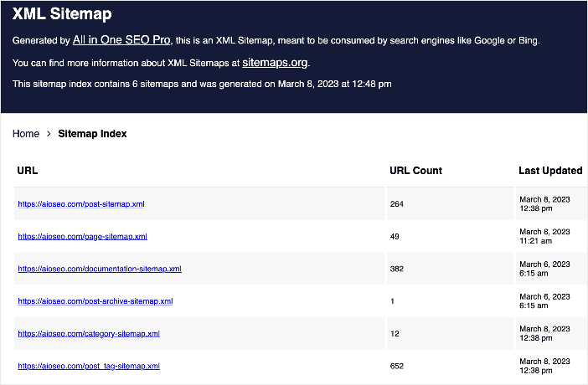588x385 pixels.
Task: Open the All in One SEO Pro link
Action: click(121, 39)
